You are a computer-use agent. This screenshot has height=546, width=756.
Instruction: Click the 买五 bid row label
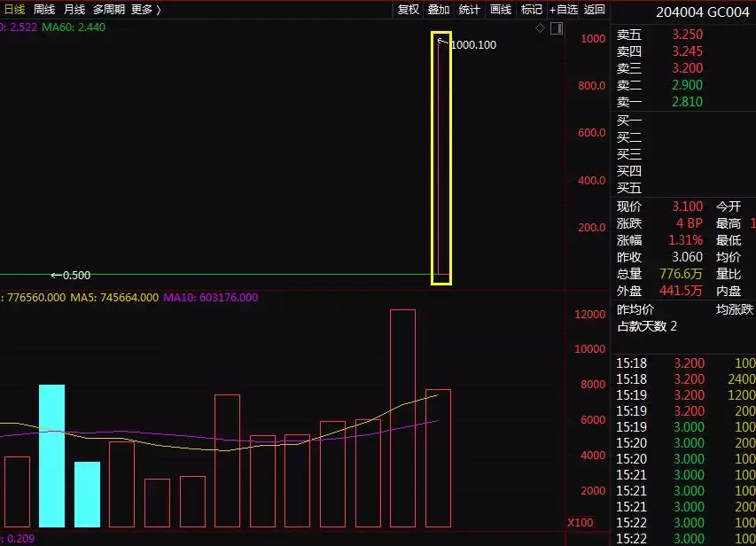629,188
